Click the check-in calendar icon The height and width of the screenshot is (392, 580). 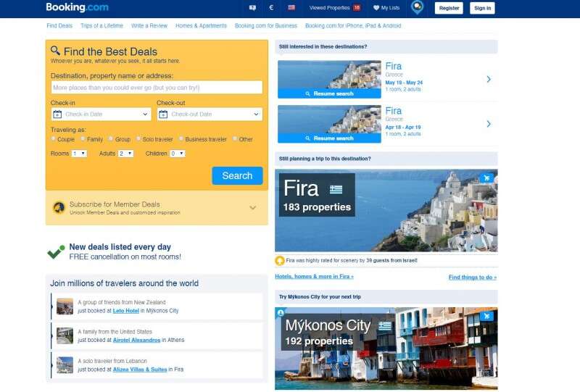pyautogui.click(x=57, y=114)
